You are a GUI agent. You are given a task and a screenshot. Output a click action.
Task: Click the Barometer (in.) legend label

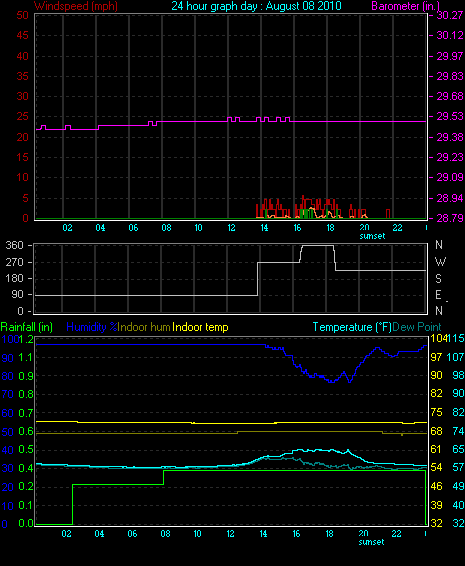(x=405, y=6)
